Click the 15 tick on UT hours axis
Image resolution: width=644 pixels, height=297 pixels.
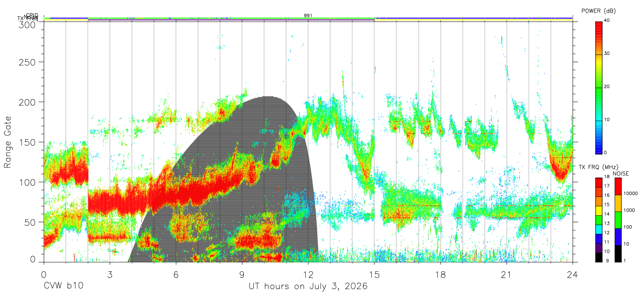click(x=374, y=274)
